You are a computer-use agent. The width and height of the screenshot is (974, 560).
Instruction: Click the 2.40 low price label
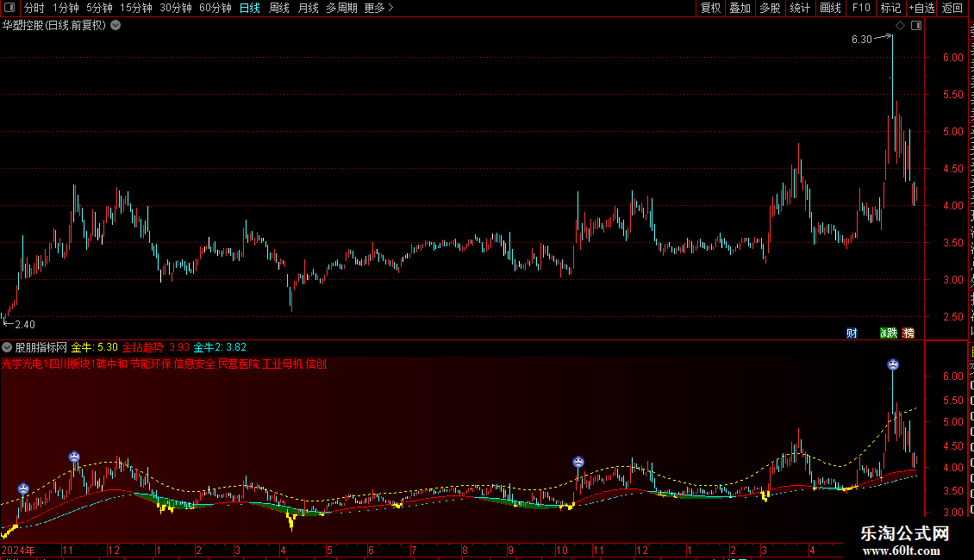[x=25, y=325]
